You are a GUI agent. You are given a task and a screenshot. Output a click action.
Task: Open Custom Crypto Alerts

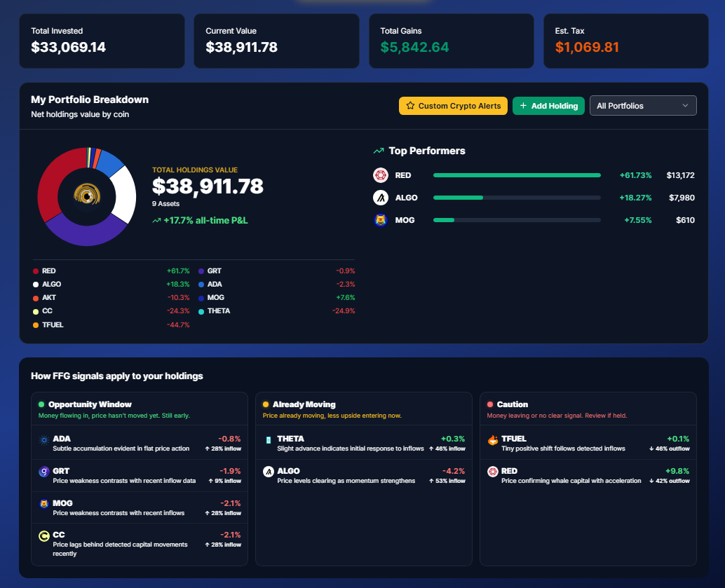[x=453, y=105]
